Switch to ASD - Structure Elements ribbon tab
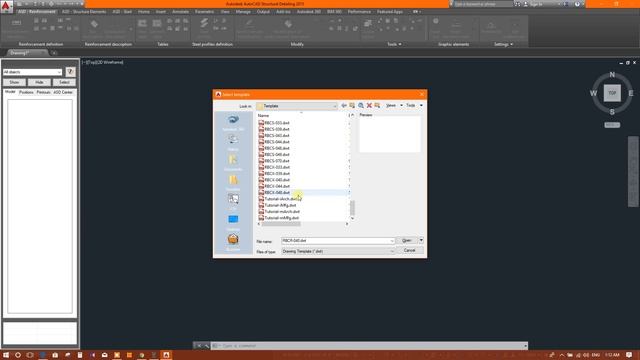 [84, 12]
